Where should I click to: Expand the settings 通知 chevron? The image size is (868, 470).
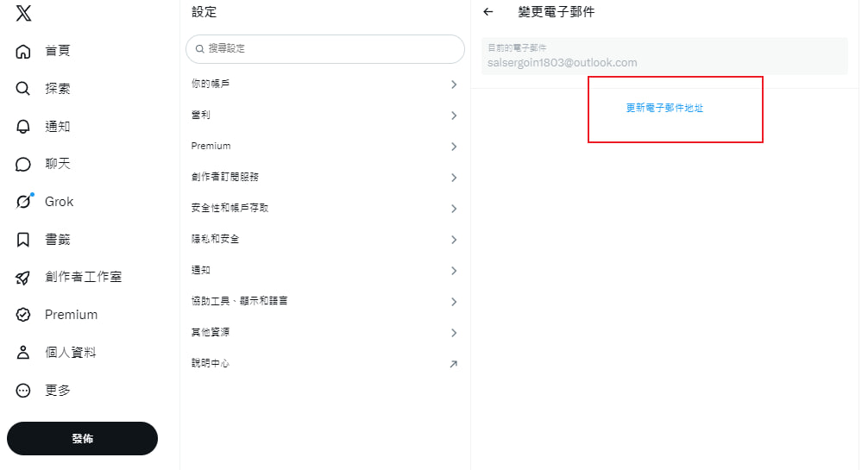click(x=454, y=271)
